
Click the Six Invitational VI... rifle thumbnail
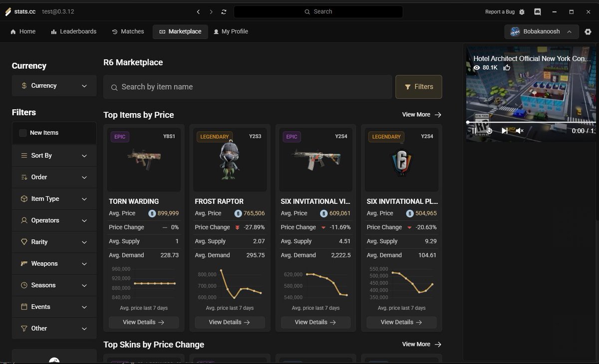(315, 161)
